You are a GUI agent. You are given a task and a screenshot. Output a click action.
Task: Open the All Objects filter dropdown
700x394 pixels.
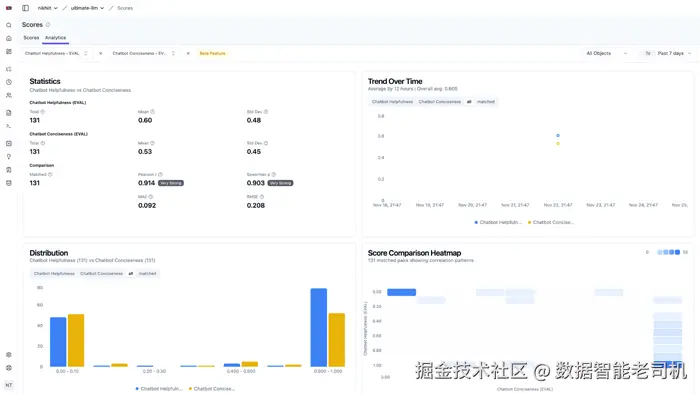pos(607,53)
